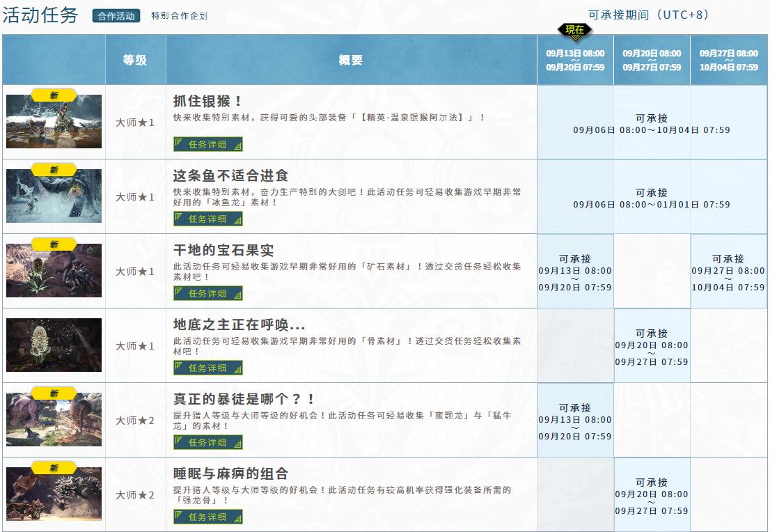This screenshot has height=532, width=770.
Task: Open 任务详细 for 抓住银猴！ quest
Action: 208,144
